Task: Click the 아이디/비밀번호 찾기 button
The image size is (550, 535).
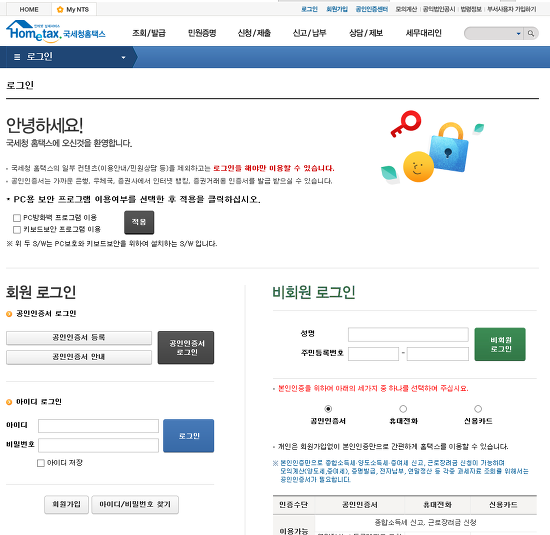Action: [135, 504]
